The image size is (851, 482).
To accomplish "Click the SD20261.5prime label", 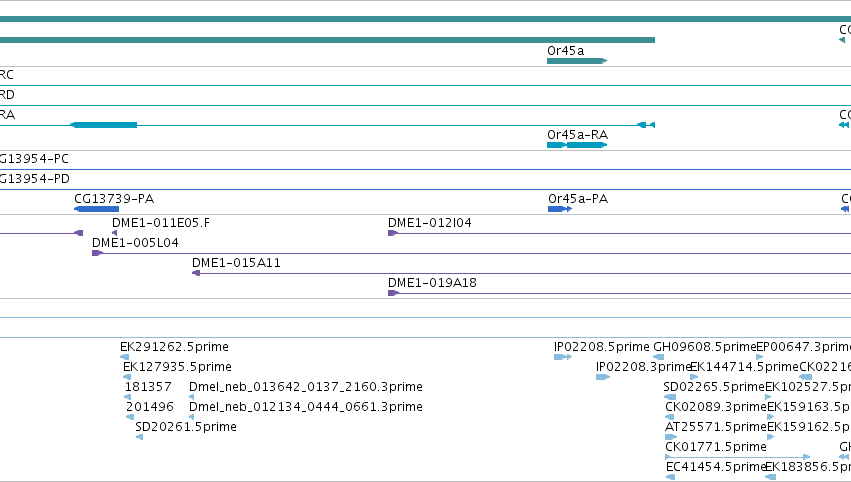I will (186, 427).
